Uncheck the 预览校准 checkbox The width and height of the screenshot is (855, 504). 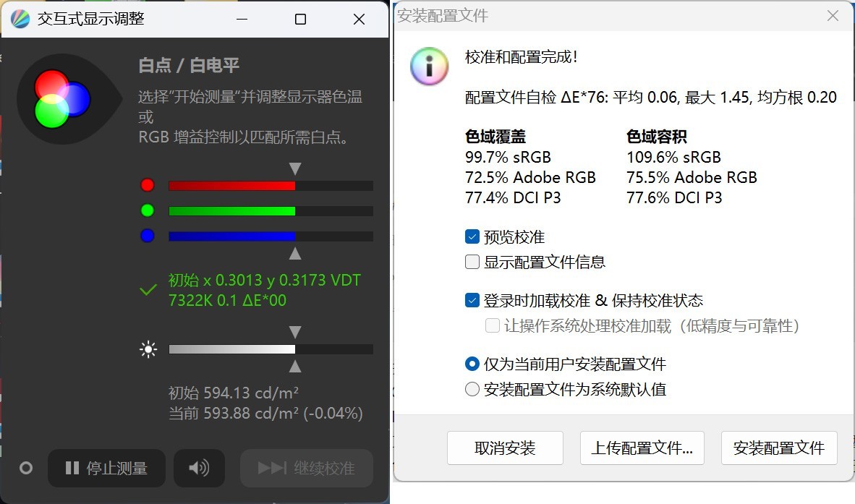click(x=473, y=236)
